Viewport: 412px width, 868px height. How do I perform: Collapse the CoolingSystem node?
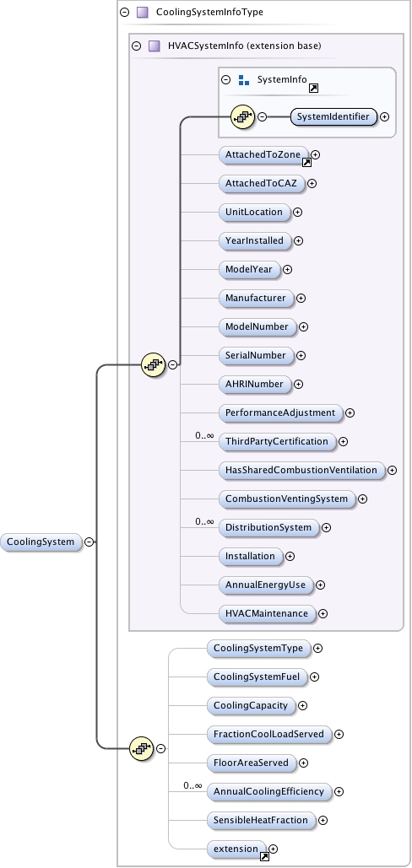[x=89, y=542]
